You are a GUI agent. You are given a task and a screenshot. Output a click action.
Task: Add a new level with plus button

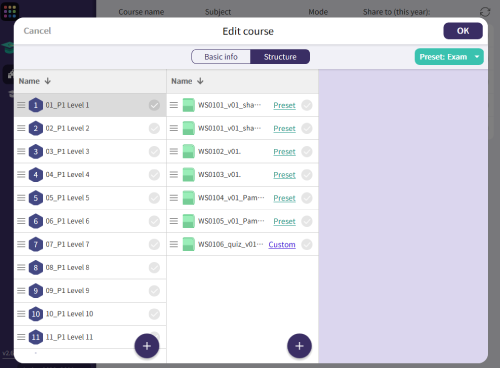tap(147, 346)
